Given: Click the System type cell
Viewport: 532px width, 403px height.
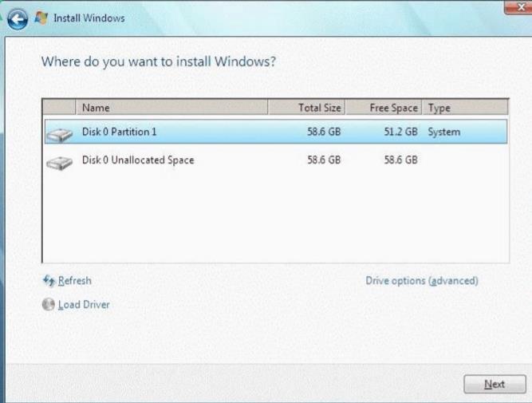Looking at the screenshot, I should 443,132.
